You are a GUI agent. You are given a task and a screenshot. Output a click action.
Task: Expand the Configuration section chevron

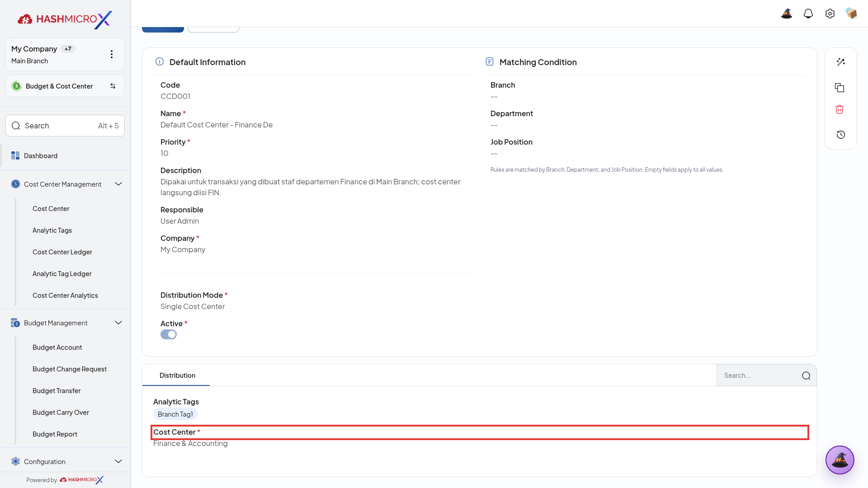pos(118,461)
